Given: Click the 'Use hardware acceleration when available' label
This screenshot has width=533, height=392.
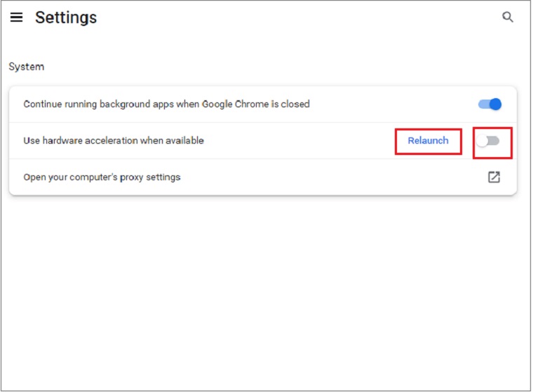Looking at the screenshot, I should pyautogui.click(x=114, y=141).
